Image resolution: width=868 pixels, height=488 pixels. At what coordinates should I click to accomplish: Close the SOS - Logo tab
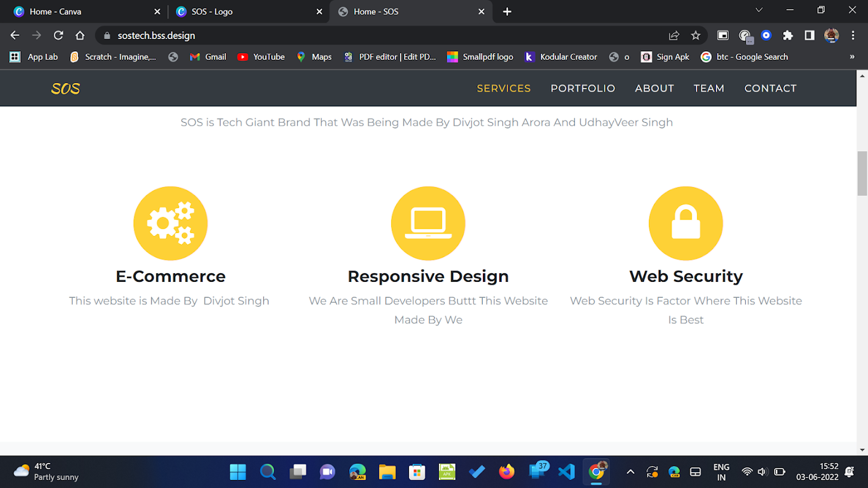(x=319, y=12)
